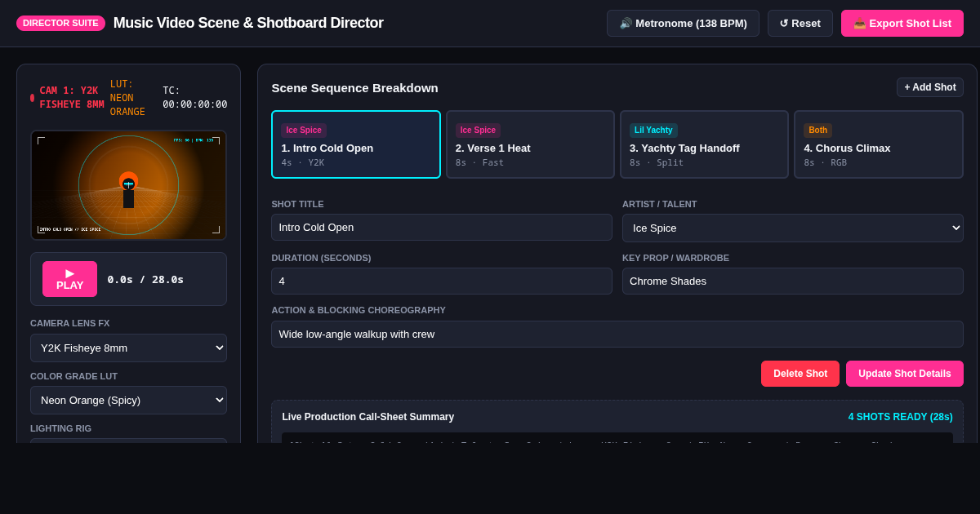Screen dimensions: 980x514
Task: Click the Music Video Scene & Shotboard Director title
Action: (x=248, y=23)
